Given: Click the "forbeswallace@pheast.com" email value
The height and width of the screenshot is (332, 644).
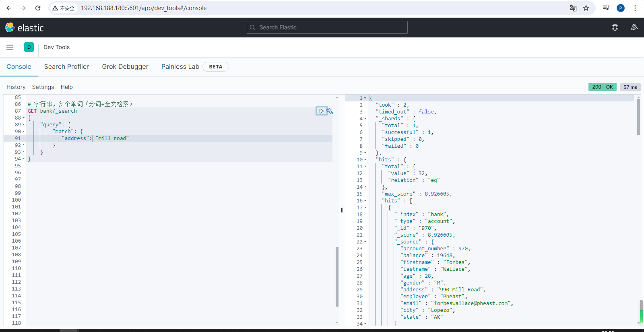Looking at the screenshot, I should pyautogui.click(x=471, y=303).
